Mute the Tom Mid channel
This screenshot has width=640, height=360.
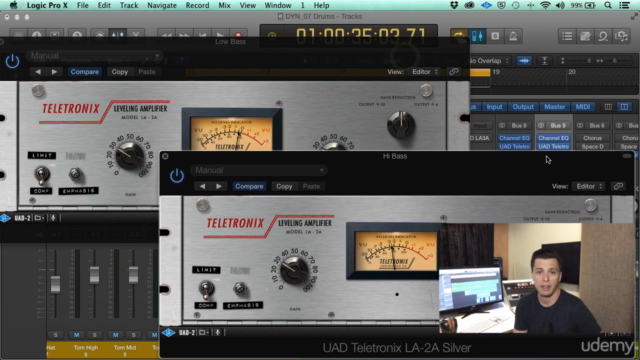(x=116, y=335)
